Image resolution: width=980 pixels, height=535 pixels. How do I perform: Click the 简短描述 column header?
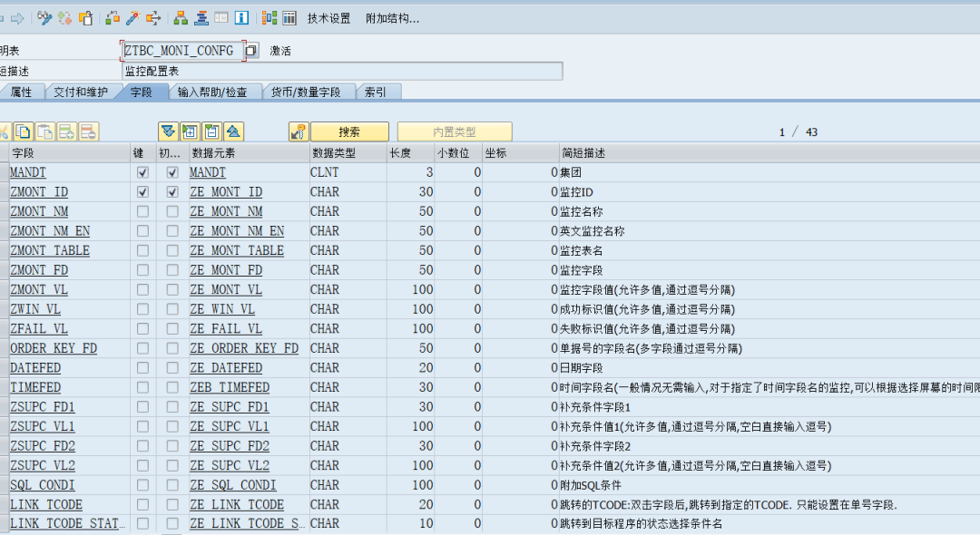pos(769,153)
